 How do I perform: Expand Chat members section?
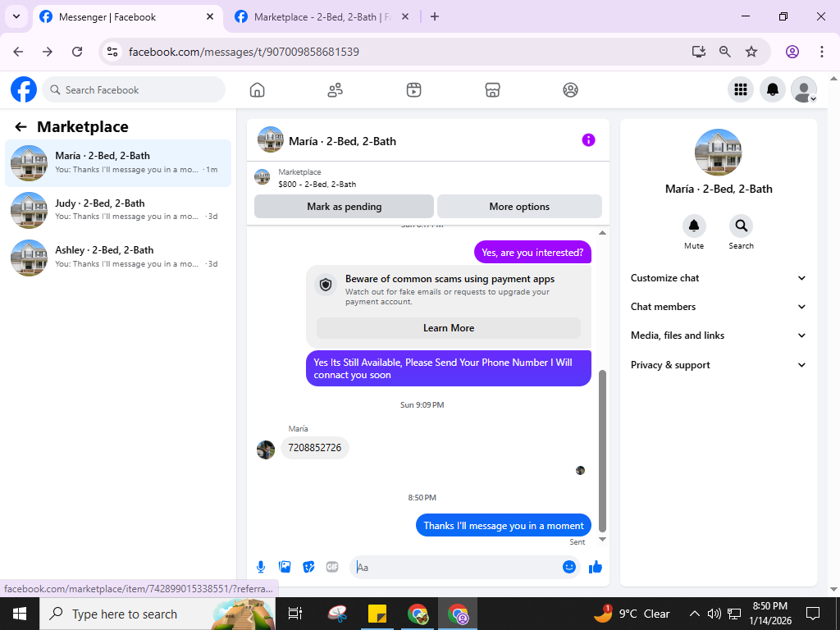[719, 307]
